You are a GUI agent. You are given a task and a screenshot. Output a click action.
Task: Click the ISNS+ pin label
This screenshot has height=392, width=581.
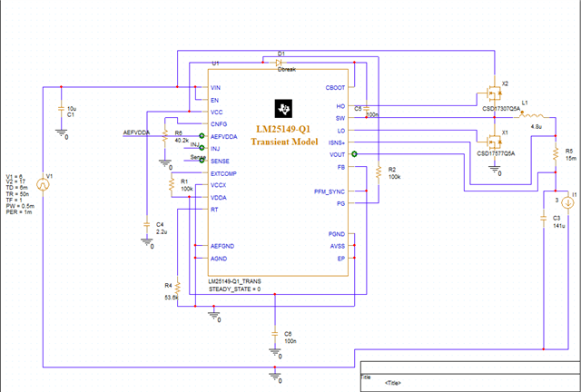point(337,142)
